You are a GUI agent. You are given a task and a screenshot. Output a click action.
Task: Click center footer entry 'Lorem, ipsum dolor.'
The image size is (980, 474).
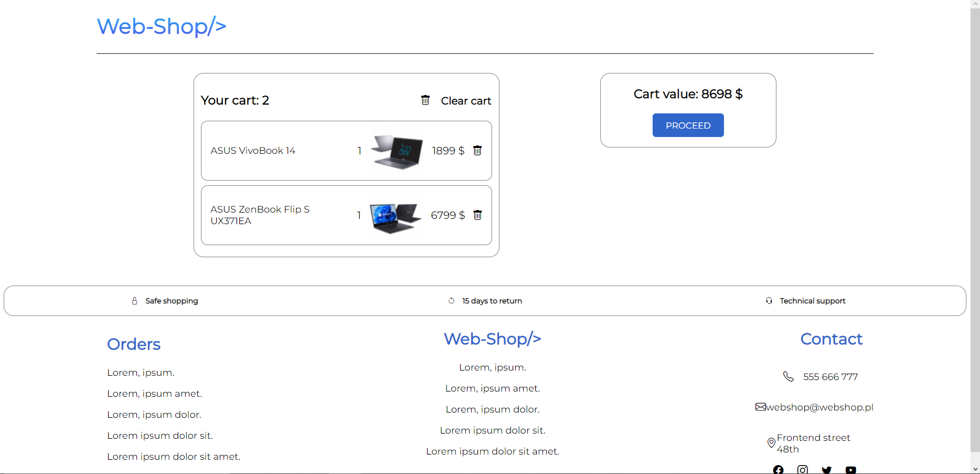coord(493,409)
